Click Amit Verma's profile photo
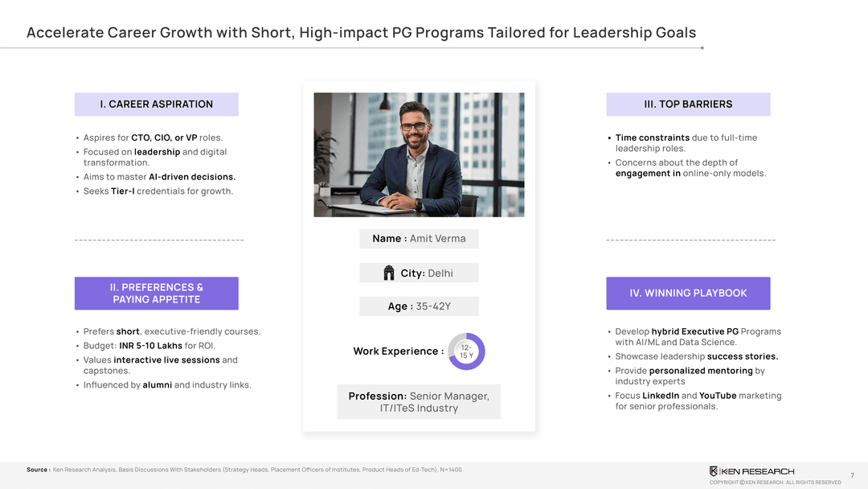Image resolution: width=868 pixels, height=489 pixels. 419,154
